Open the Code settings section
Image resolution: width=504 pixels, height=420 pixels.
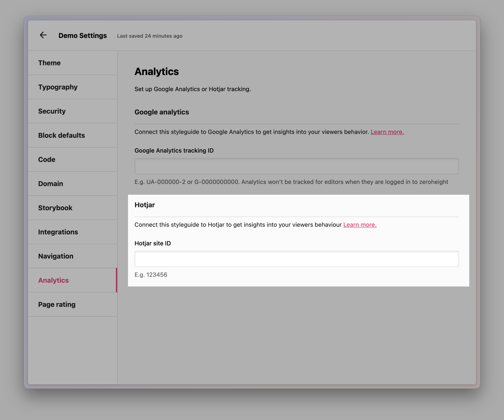click(72, 160)
